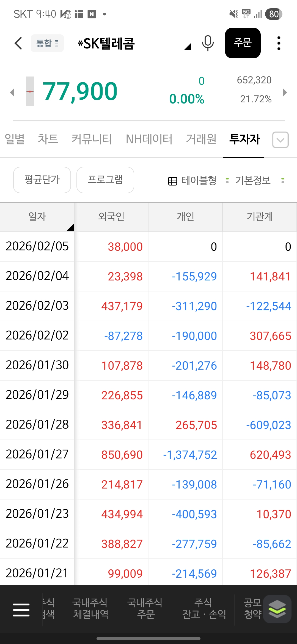
Task: Open the hamburger menu in bottom bar
Action: pyautogui.click(x=21, y=610)
